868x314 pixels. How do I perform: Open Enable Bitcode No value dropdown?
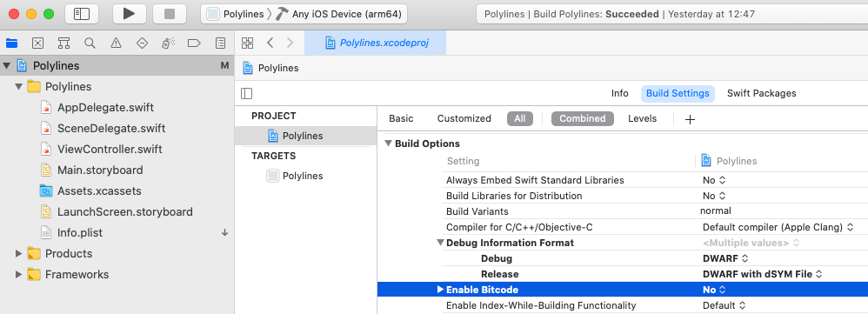tap(714, 290)
